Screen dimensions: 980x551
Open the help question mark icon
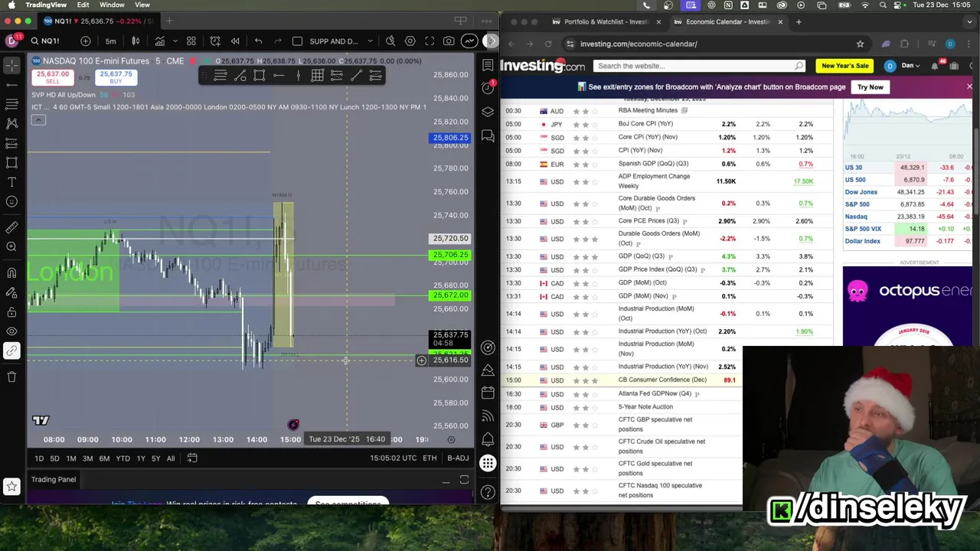488,491
